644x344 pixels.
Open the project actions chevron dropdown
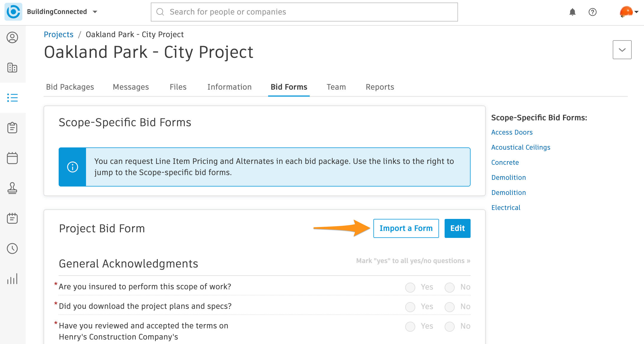622,50
